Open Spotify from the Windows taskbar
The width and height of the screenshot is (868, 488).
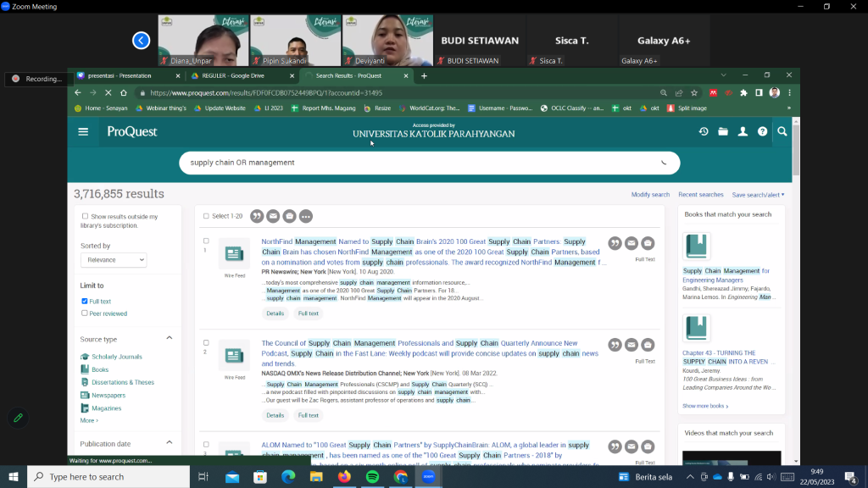[x=372, y=477]
